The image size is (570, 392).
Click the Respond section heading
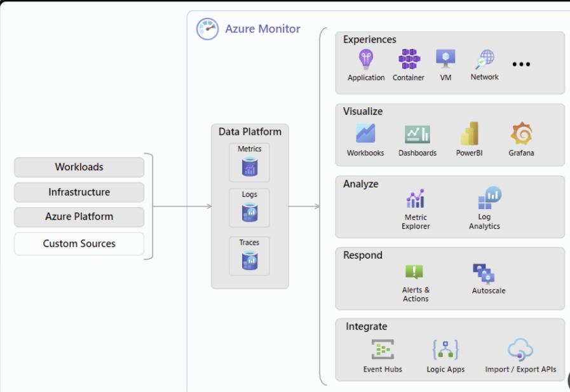click(x=363, y=255)
